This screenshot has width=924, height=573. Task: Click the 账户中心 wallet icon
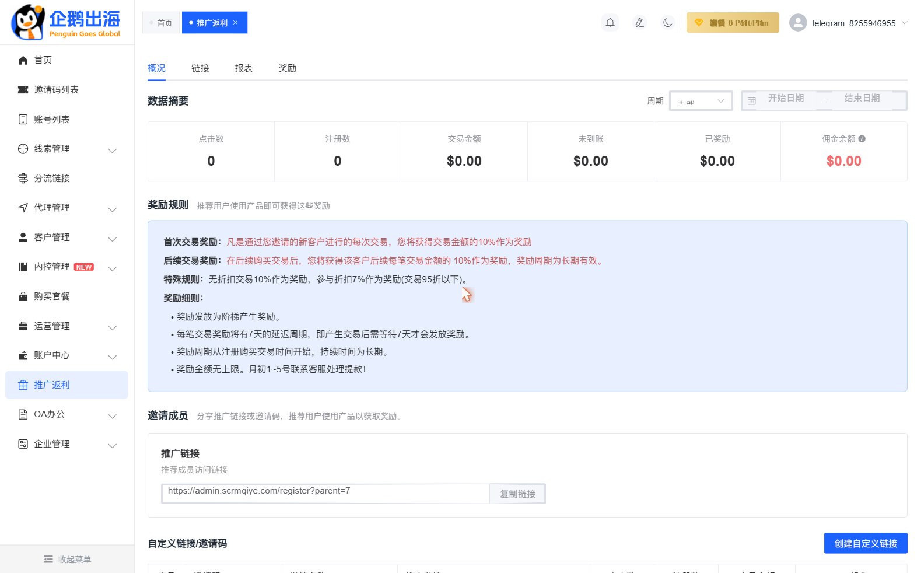(x=23, y=355)
